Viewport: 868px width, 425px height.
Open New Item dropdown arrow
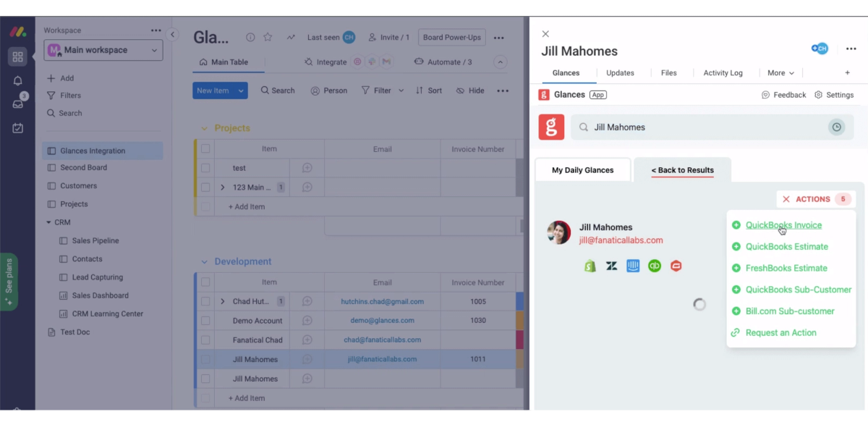tap(242, 91)
